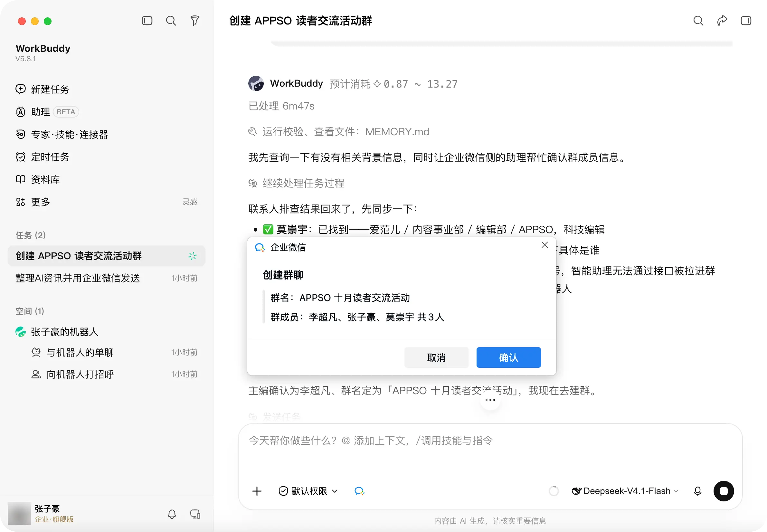Click the microphone voice input icon
Screen dimensions: 767x532
tap(698, 491)
